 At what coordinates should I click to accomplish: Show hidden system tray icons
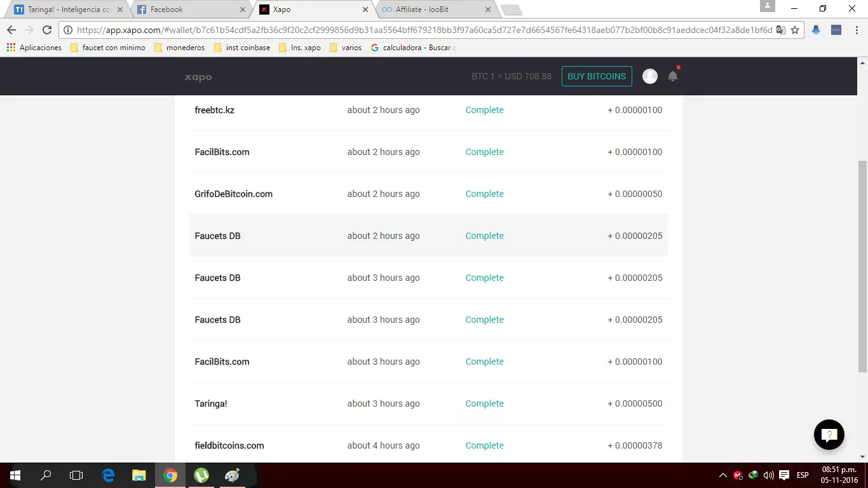pos(723,475)
